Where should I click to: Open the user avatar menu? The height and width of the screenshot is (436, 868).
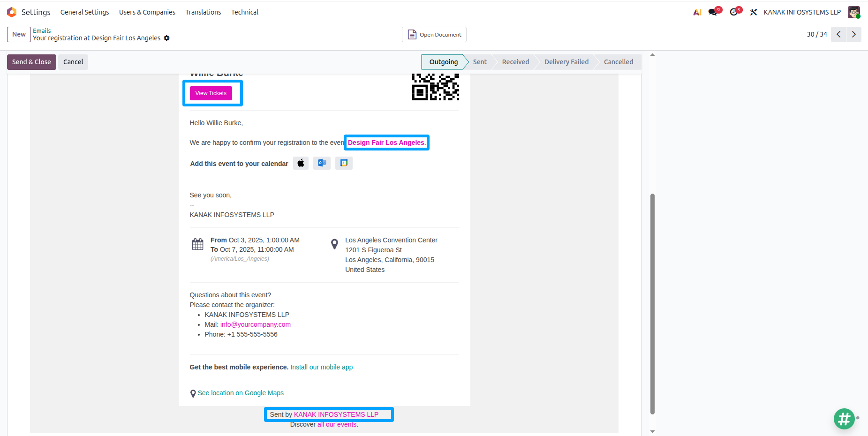(x=854, y=12)
